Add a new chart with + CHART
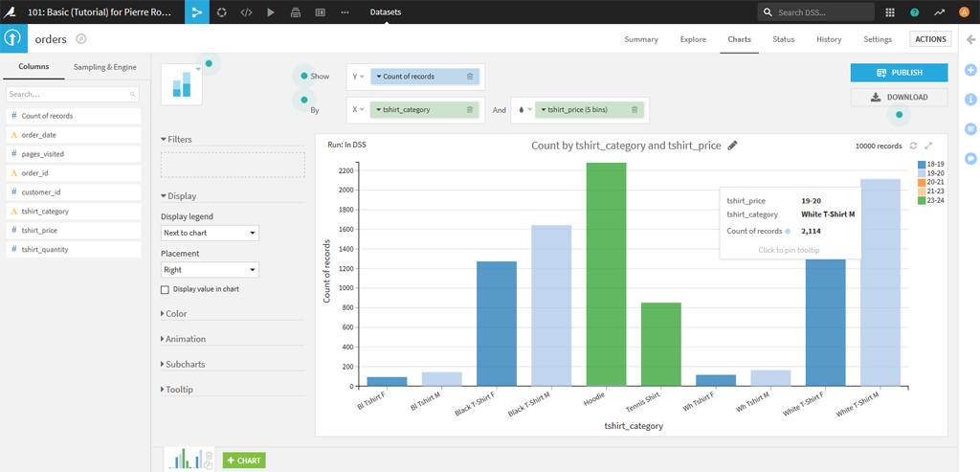This screenshot has width=980, height=472. 244,461
